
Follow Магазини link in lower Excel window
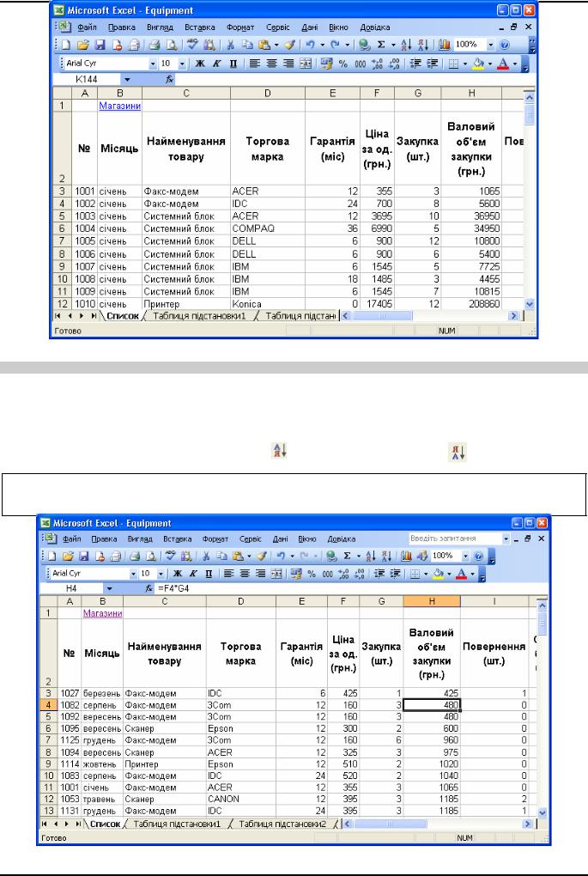coord(102,613)
